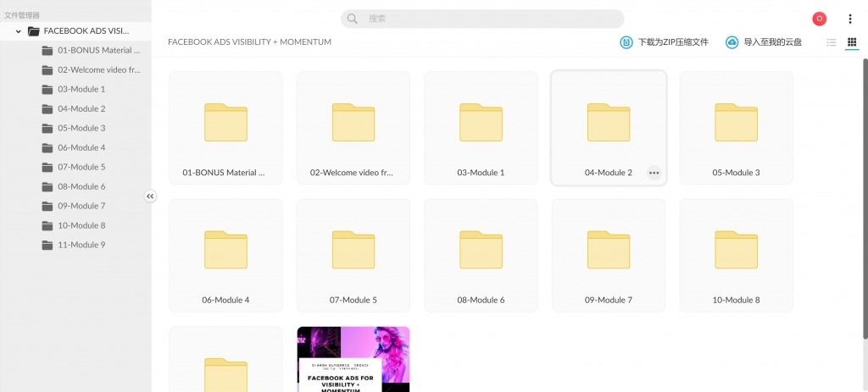Click the 07-Module 5 card label
868x392 pixels.
353,301
